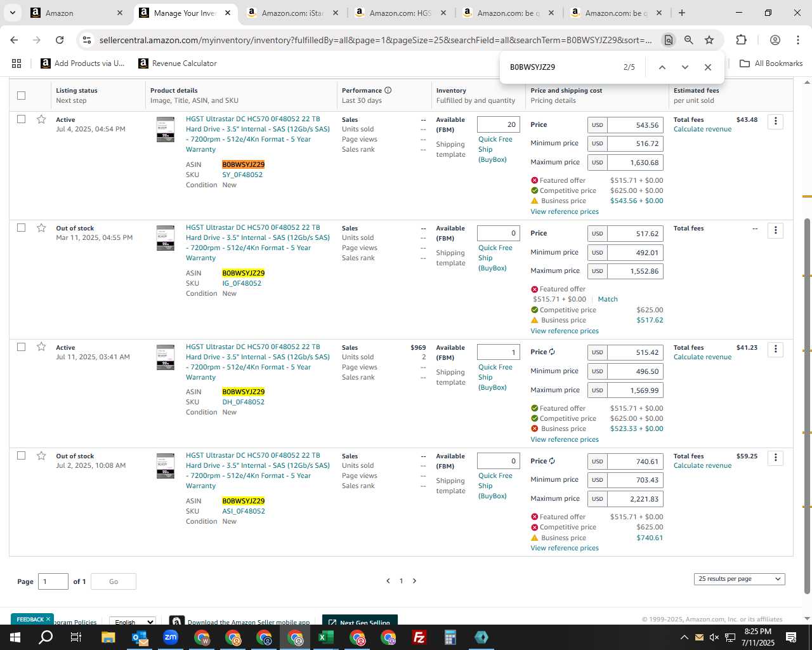Click the browser address bar URL

coord(376,40)
